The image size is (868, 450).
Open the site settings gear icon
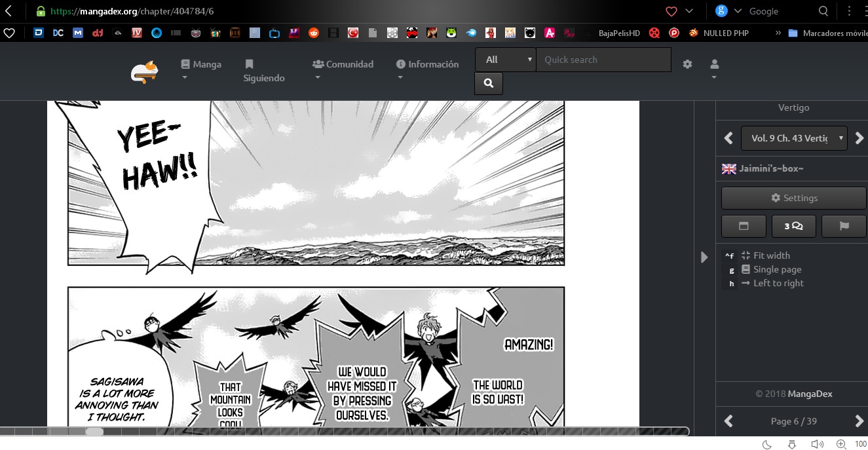point(687,64)
